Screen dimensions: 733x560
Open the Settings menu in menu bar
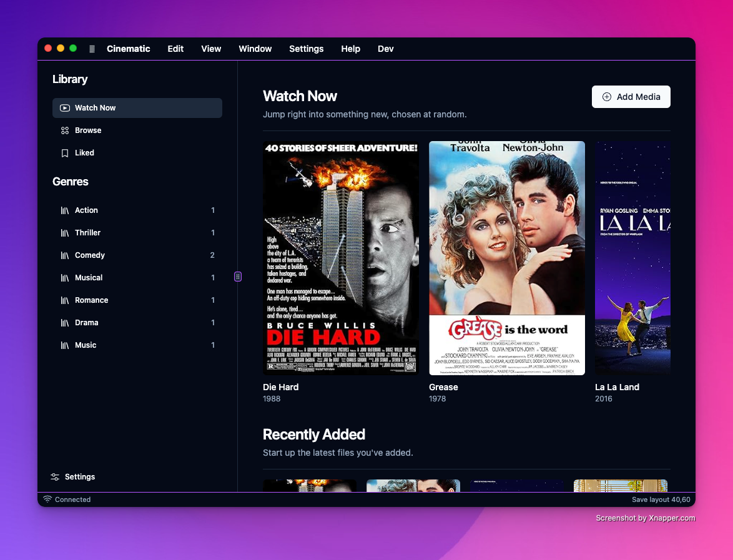(x=306, y=49)
